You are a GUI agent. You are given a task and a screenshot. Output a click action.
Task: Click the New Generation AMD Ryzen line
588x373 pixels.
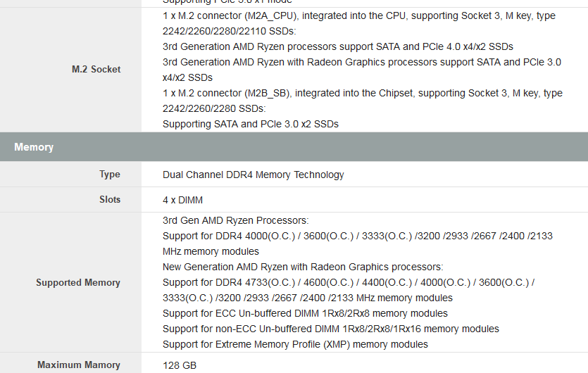coord(303,267)
